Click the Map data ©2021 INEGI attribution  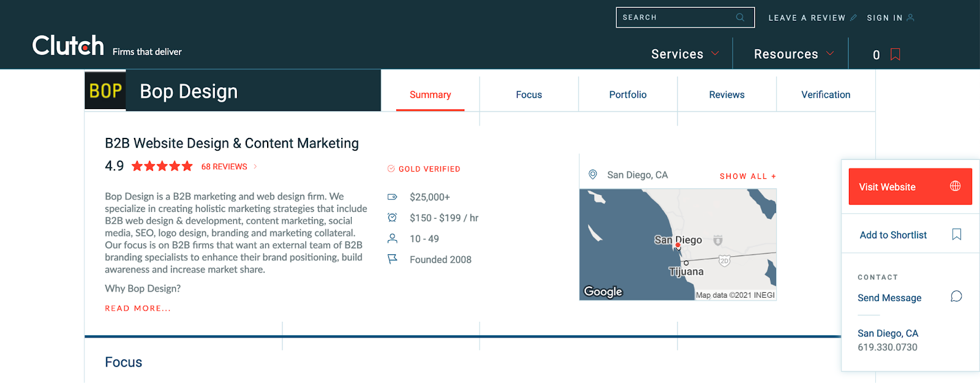click(735, 295)
